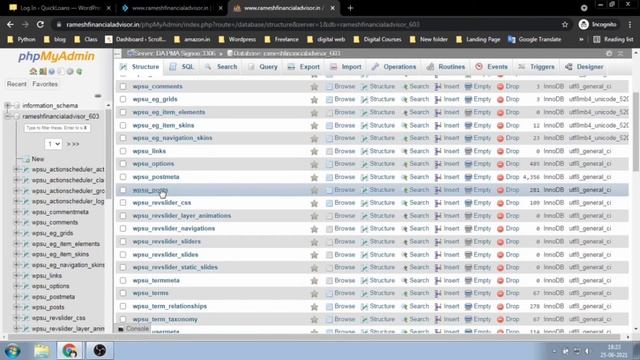
Task: Click the browser address bar
Action: click(x=306, y=24)
